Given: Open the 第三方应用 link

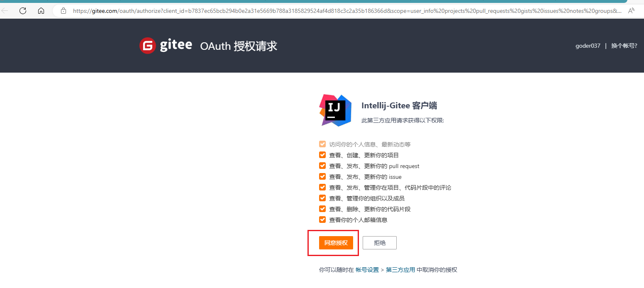Looking at the screenshot, I should (x=400, y=270).
